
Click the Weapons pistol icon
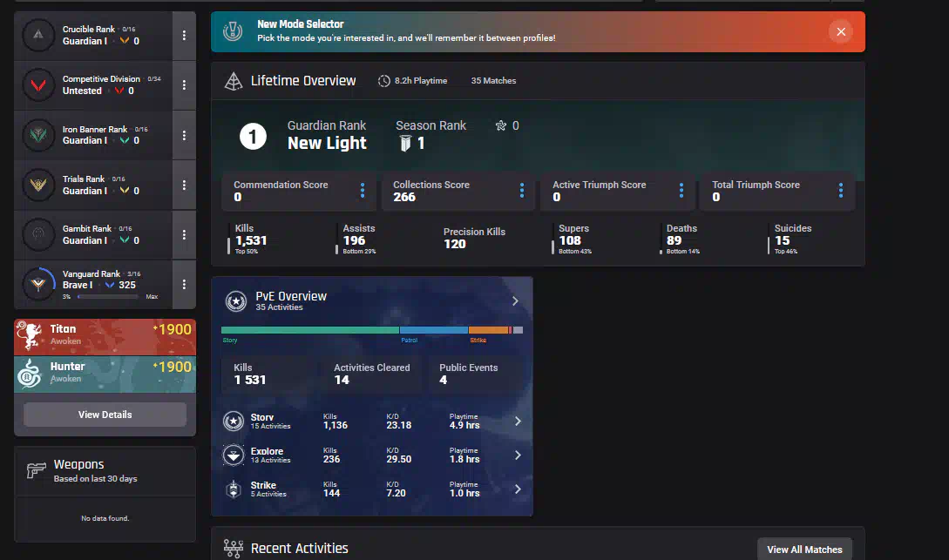click(37, 470)
